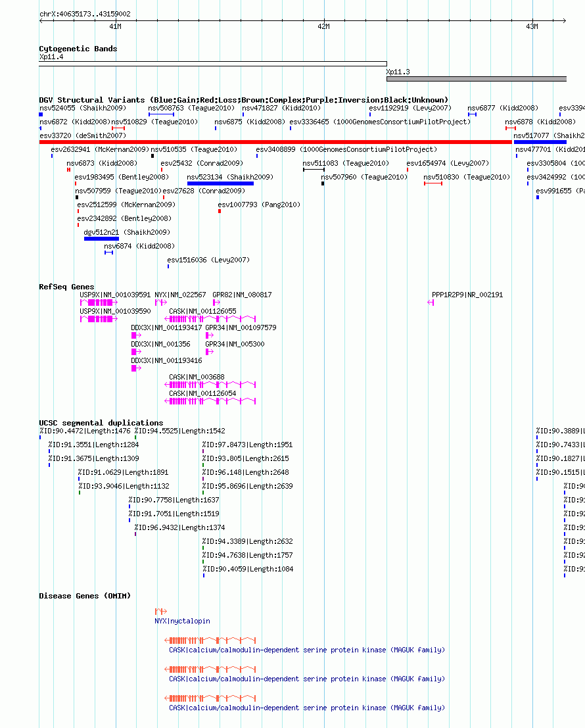Screen dimensions: 585x728
Task: Select the blue nsv523134 gain bar
Action: pos(220,183)
